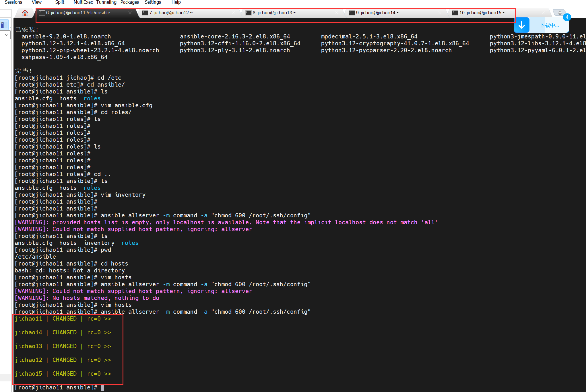Click the new tab plus icon

560,13
